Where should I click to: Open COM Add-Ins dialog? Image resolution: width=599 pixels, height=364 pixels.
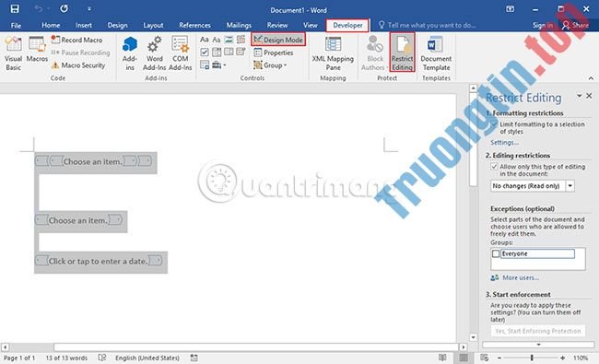pyautogui.click(x=180, y=53)
